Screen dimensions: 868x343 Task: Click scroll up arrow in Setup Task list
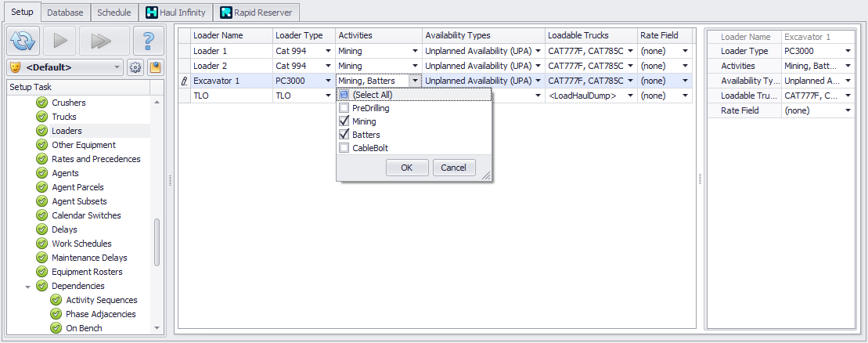coord(157,102)
